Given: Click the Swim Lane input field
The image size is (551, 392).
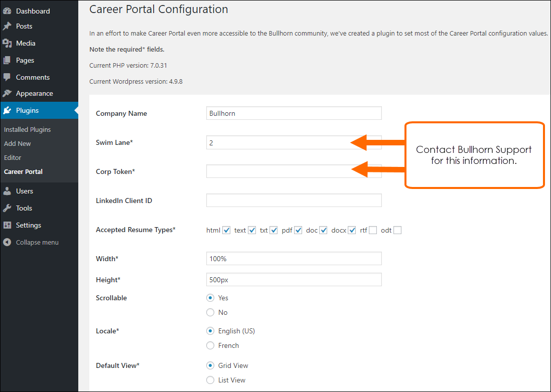Looking at the screenshot, I should [294, 142].
